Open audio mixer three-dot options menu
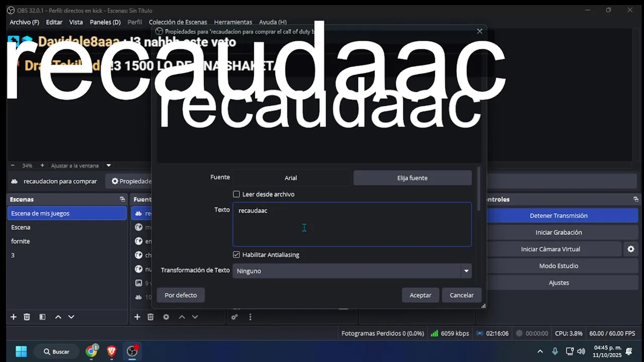This screenshot has height=362, width=644. 250,317
